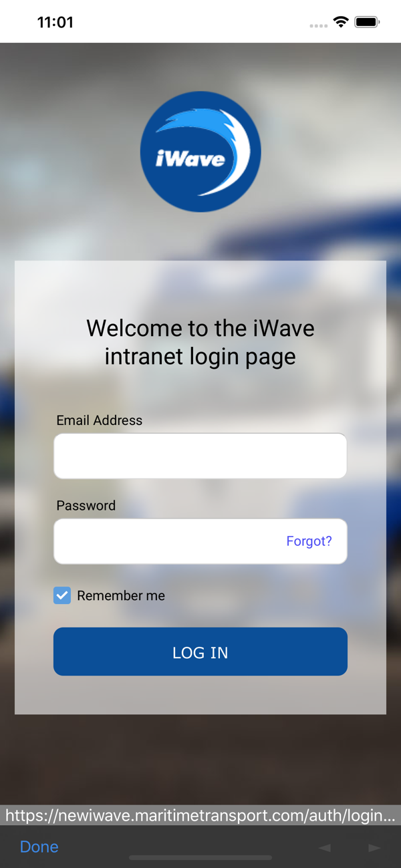Image resolution: width=401 pixels, height=868 pixels.
Task: Tap the Welcome to iWave heading
Action: tap(200, 342)
